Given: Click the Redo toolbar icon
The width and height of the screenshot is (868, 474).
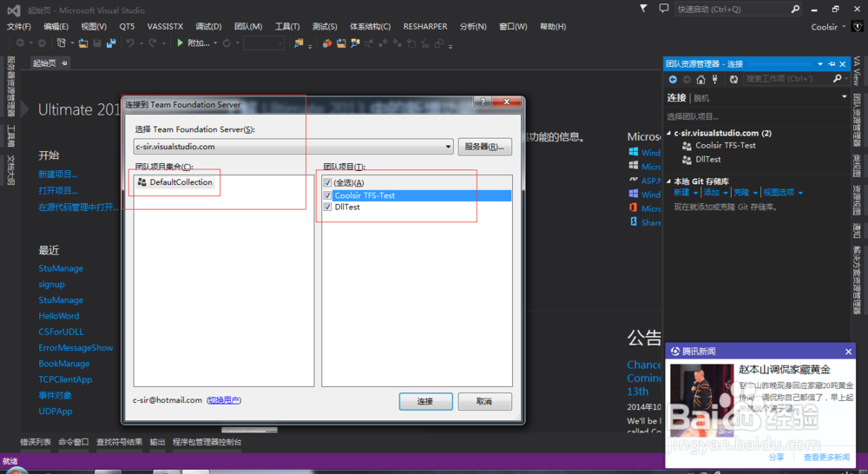Looking at the screenshot, I should pyautogui.click(x=152, y=43).
